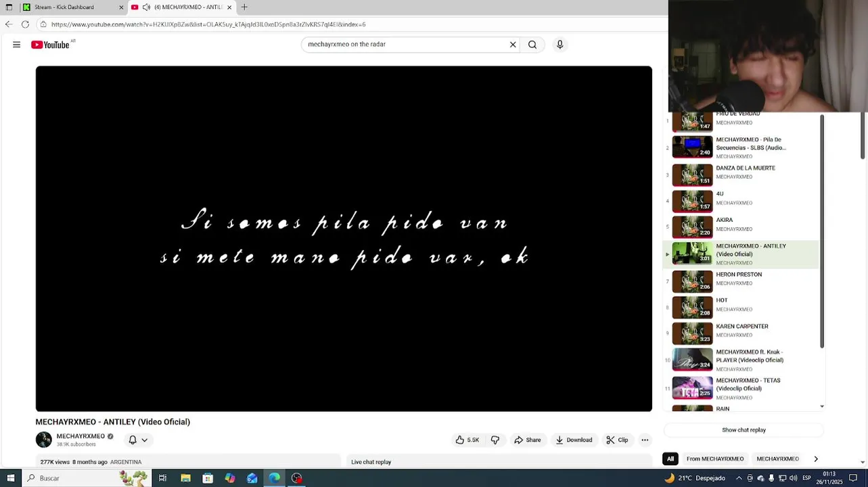The width and height of the screenshot is (868, 487).
Task: Play Pila De Secuencias - SLBS item
Action: 741,147
